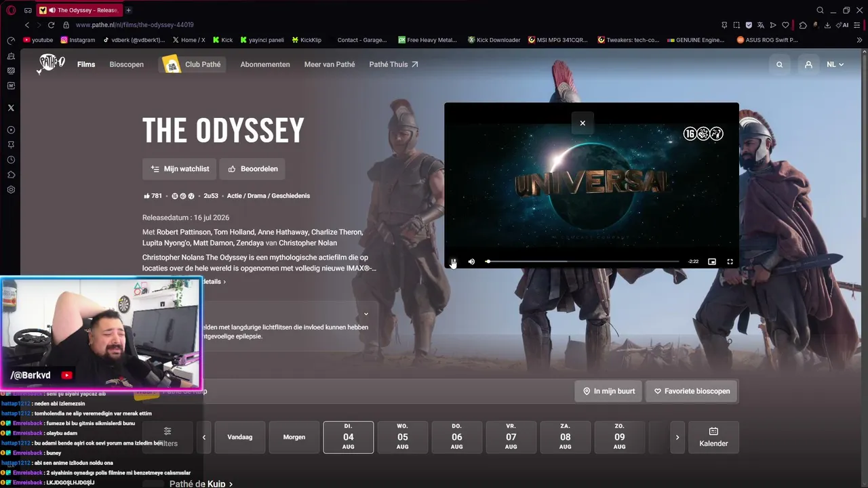Open the Abonnementen menu item
868x488 pixels.
pyautogui.click(x=265, y=64)
